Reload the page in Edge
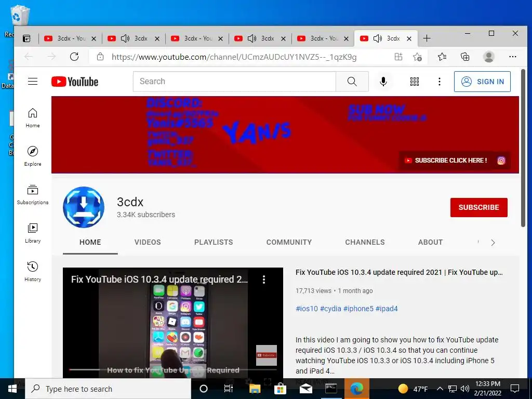This screenshot has width=532, height=399. [x=74, y=57]
